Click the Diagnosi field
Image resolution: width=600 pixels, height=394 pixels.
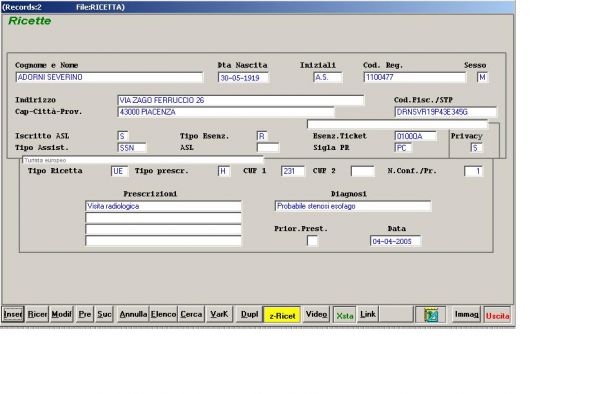[x=353, y=206]
